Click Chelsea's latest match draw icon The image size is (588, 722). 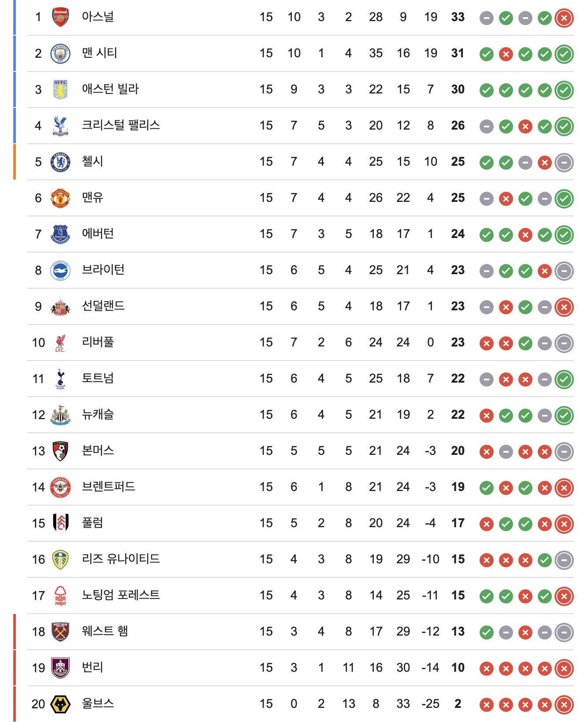coord(564,163)
